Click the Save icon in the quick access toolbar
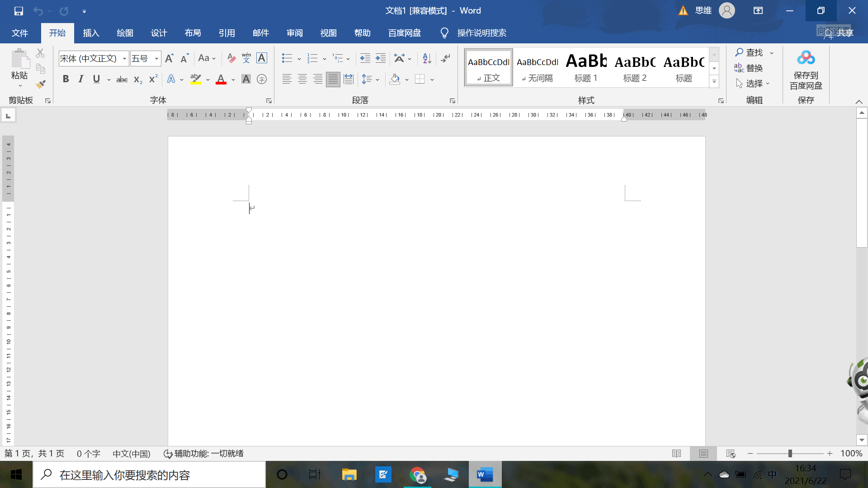The width and height of the screenshot is (868, 488). [19, 11]
